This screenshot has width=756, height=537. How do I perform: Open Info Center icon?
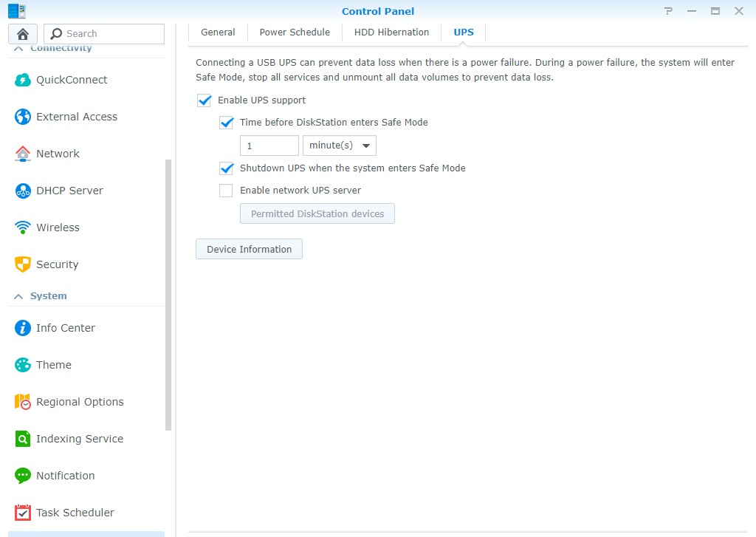coord(23,328)
